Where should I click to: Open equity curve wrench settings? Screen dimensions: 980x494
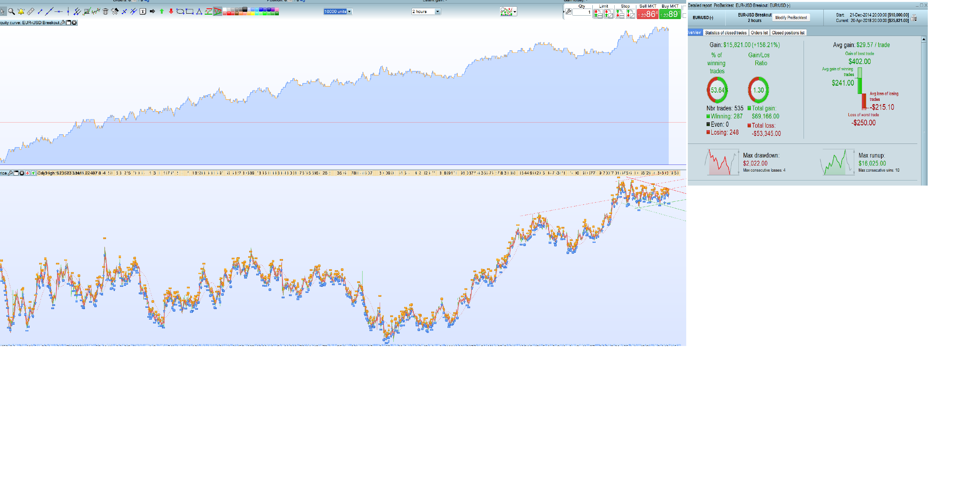[63, 23]
